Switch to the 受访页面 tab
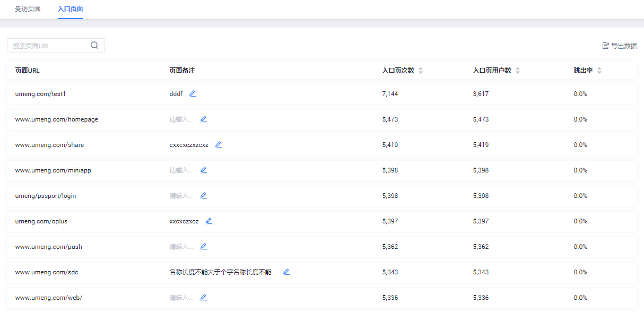 tap(28, 9)
